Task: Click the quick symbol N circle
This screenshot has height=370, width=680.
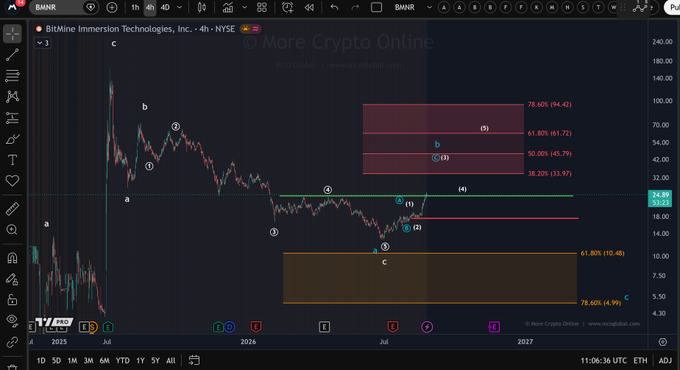Action: click(x=567, y=7)
